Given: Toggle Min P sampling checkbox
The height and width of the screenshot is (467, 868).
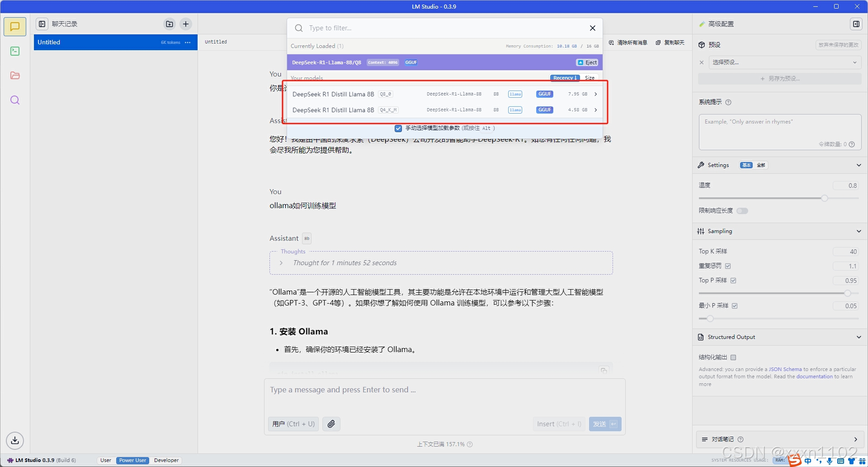Looking at the screenshot, I should tap(735, 306).
